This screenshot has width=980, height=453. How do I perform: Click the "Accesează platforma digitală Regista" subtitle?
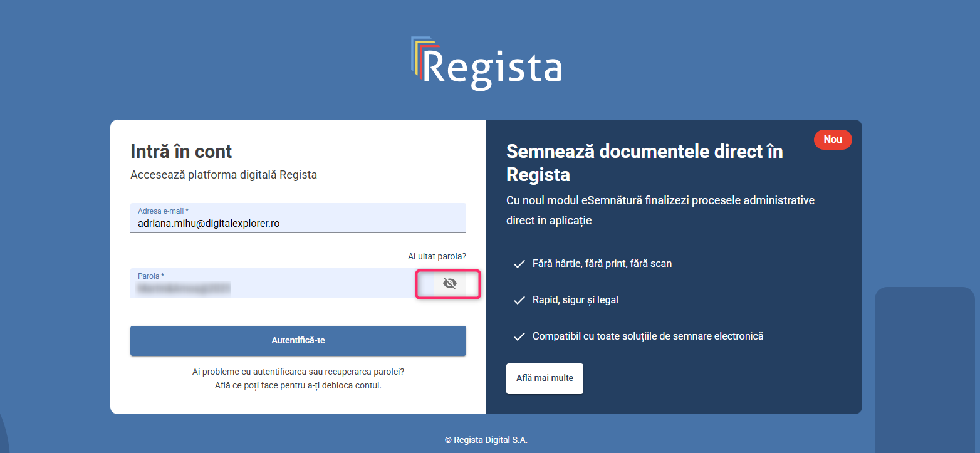pyautogui.click(x=224, y=175)
